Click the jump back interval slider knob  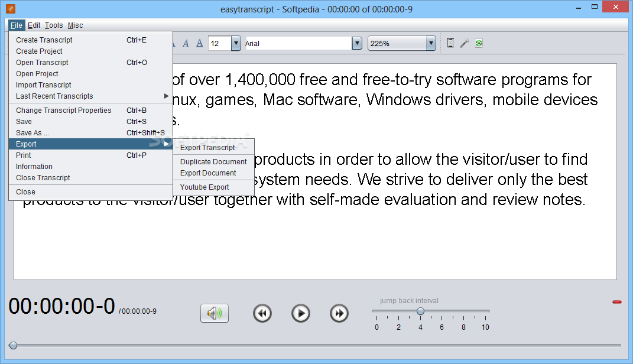tap(420, 311)
